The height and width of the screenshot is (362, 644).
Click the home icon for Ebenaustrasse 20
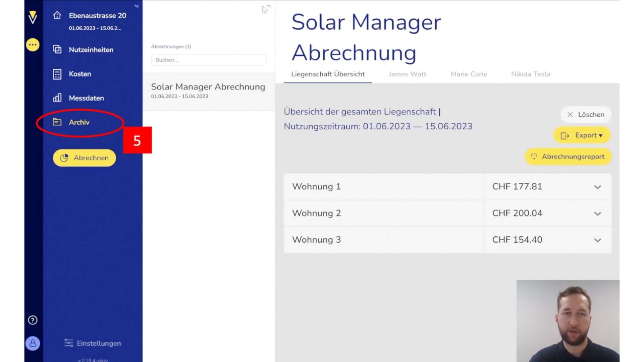(57, 15)
